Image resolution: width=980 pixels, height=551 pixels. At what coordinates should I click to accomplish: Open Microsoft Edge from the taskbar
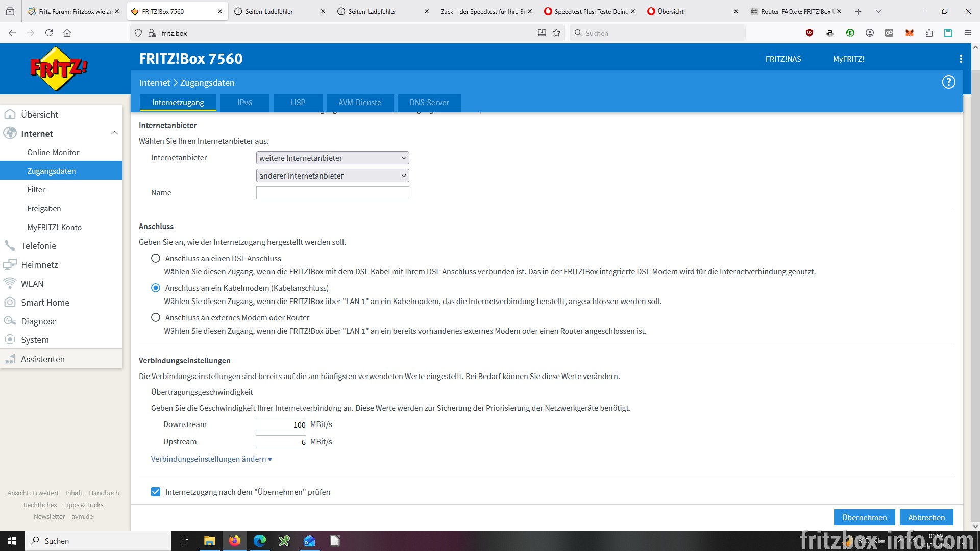[259, 541]
